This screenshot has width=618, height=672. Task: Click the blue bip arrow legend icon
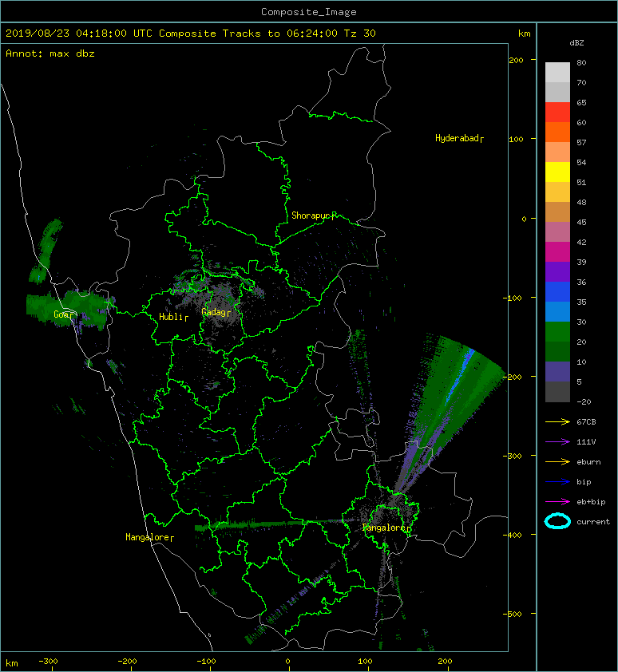[557, 482]
